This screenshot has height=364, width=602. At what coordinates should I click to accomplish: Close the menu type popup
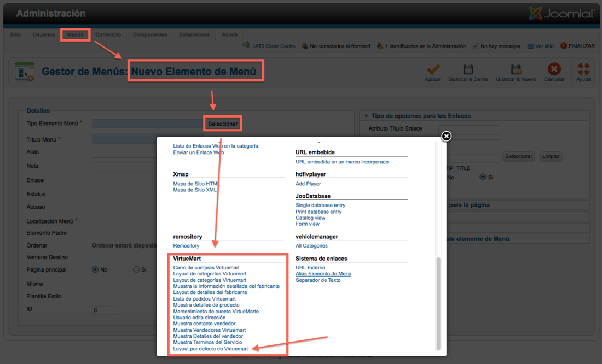coord(446,136)
